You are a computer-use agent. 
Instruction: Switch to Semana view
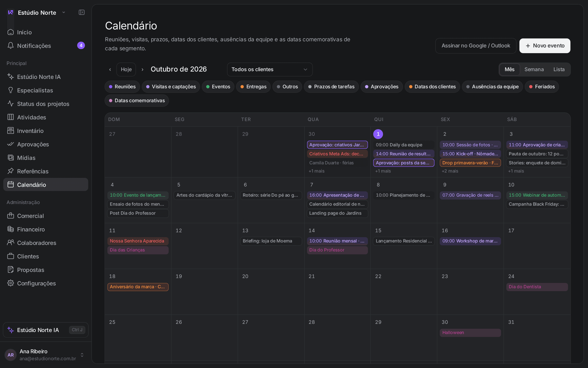click(x=534, y=69)
